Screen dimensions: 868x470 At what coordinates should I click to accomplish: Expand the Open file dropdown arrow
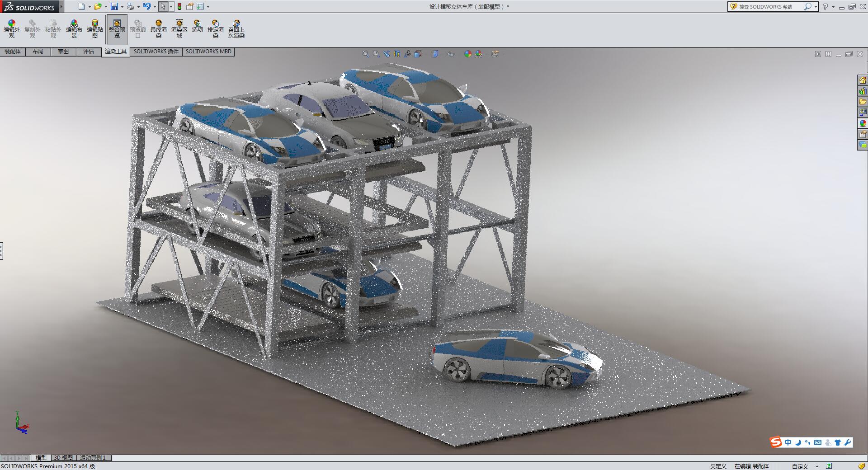[x=106, y=7]
